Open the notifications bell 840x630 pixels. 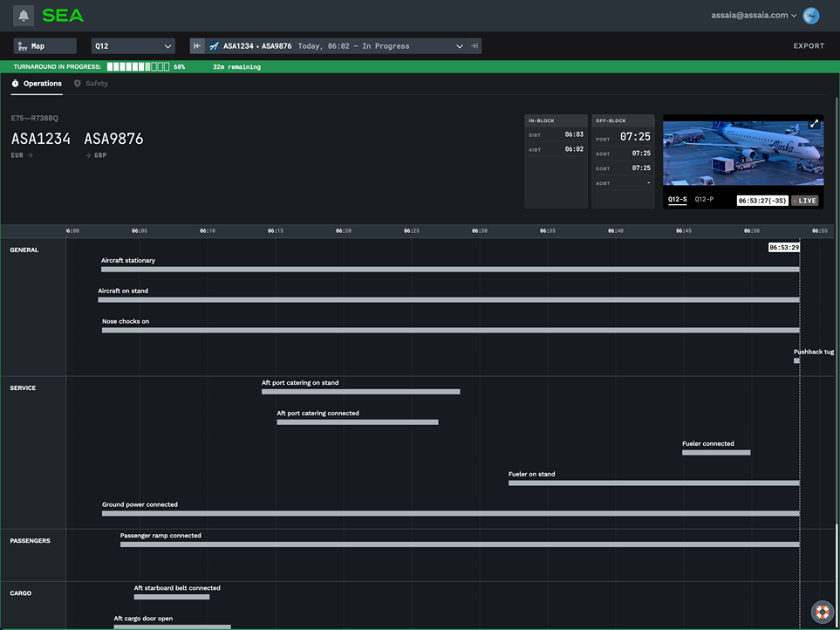[x=24, y=16]
